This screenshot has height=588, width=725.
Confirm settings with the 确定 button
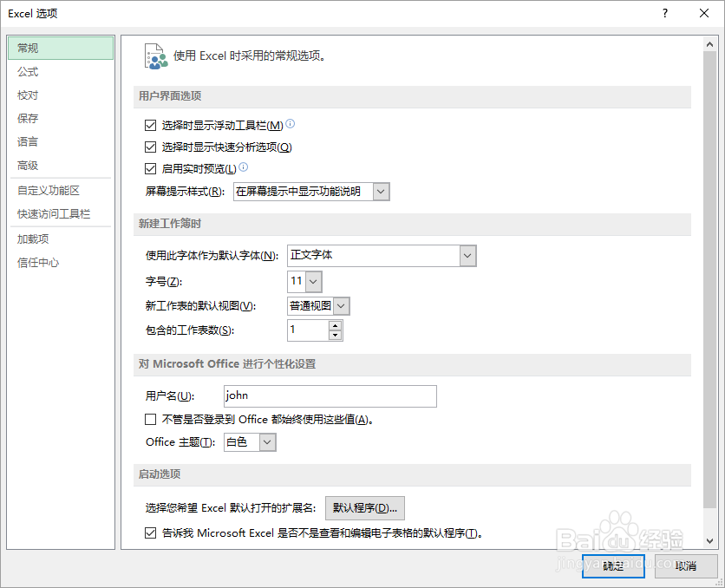(613, 565)
